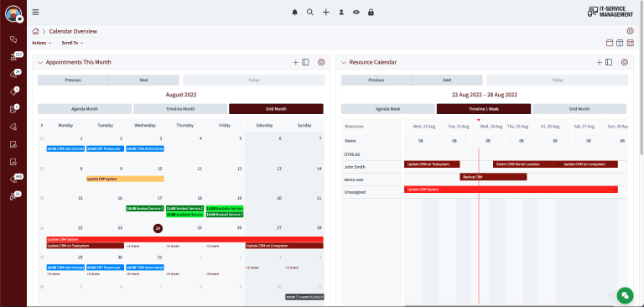Open the Scroll To dropdown
Screen dimensions: 644x307
(x=73, y=43)
